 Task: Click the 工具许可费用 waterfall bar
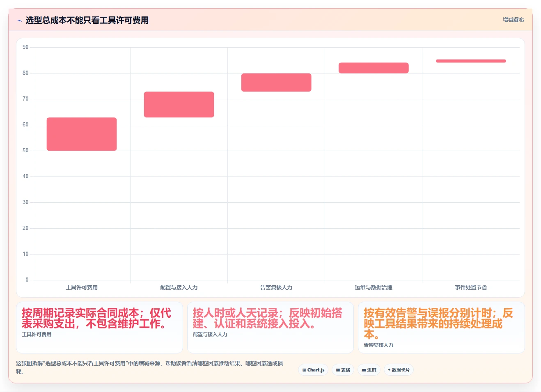pos(82,134)
